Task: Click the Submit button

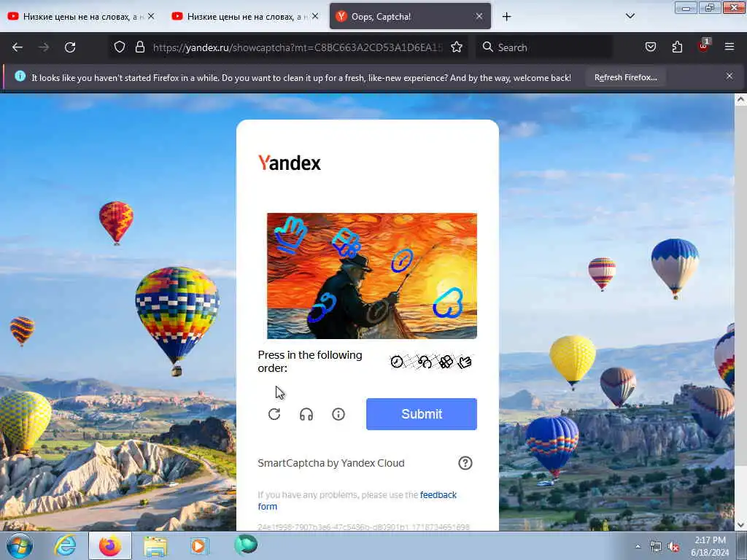Action: (422, 414)
